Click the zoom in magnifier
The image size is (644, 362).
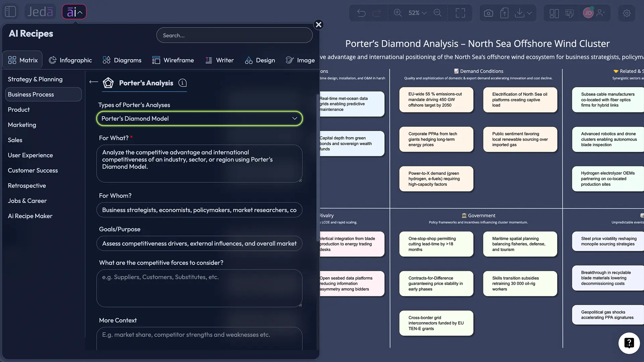398,13
